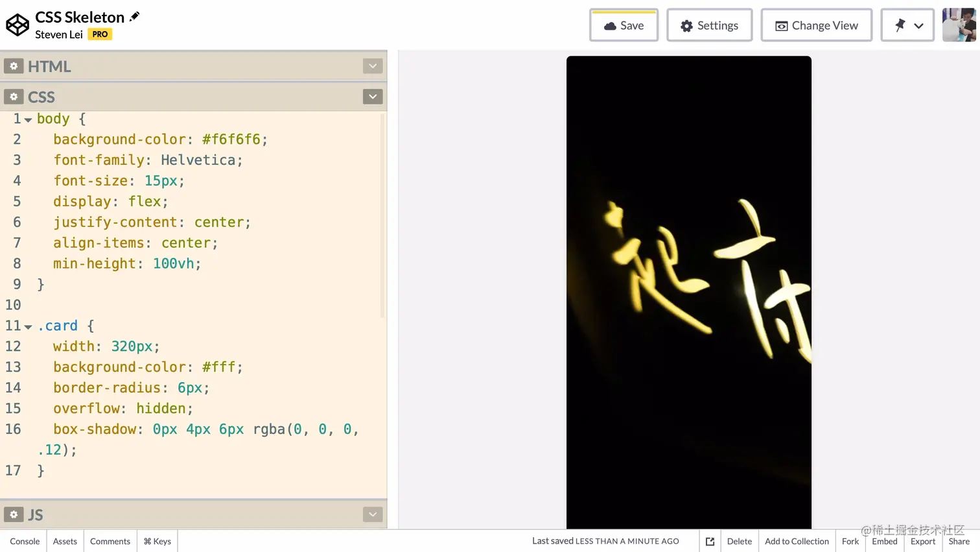Click the yellow PRO badge

coord(100,34)
